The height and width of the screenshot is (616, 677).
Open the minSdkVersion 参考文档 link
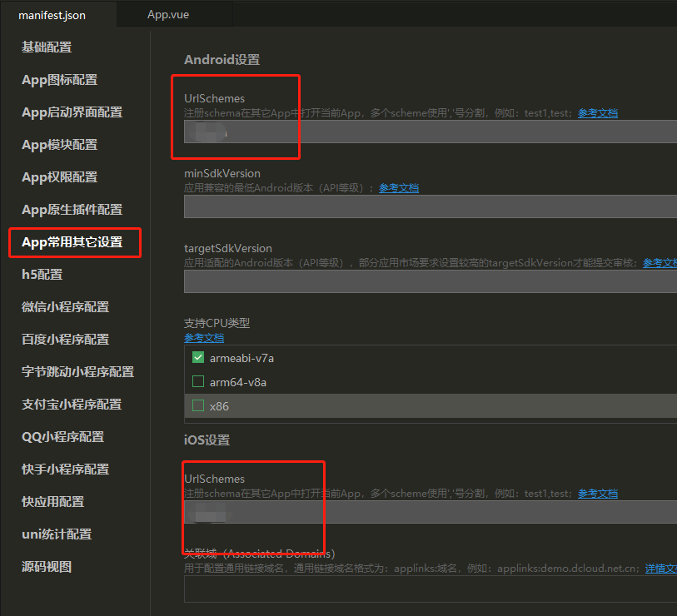pos(398,187)
